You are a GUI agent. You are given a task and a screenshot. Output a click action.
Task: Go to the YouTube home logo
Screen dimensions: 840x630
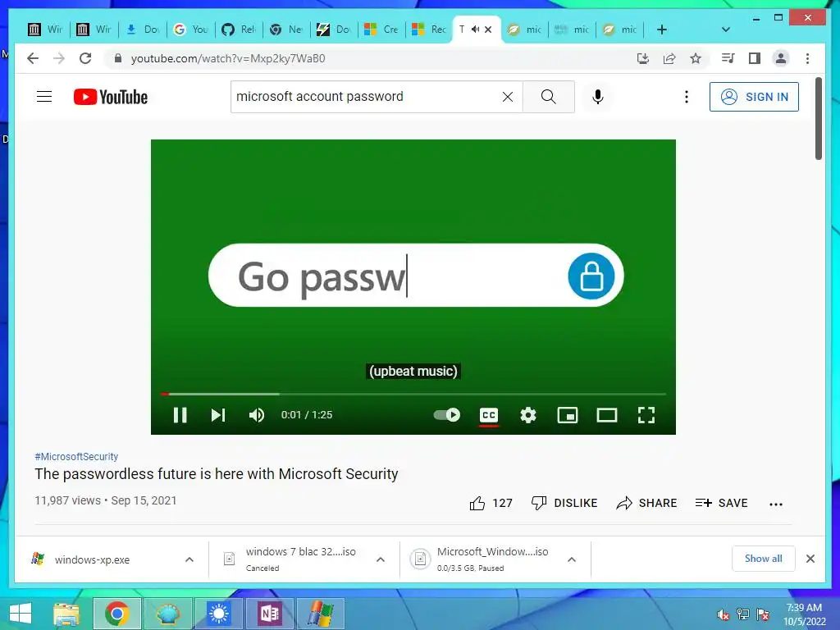coord(111,97)
